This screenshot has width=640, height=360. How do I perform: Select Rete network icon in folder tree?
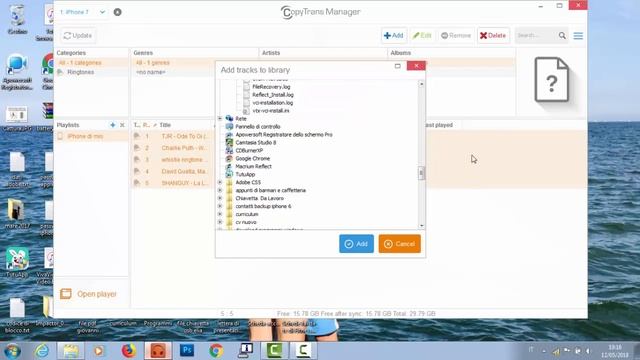point(229,119)
